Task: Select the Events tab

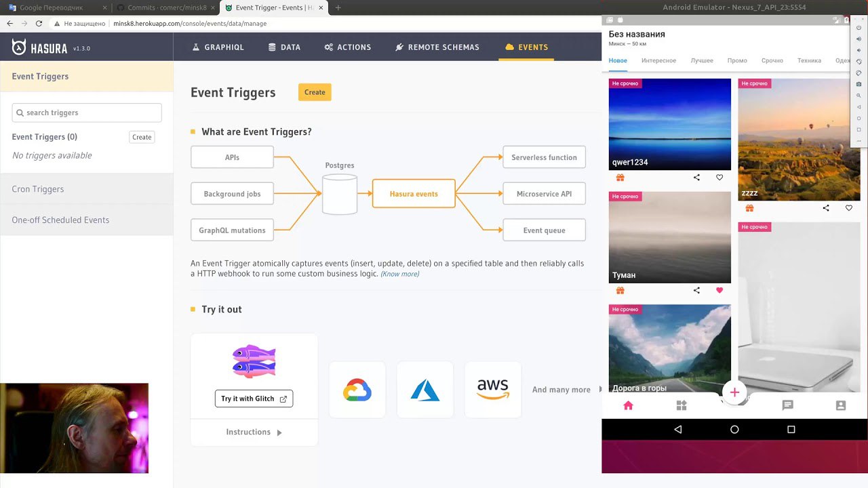Action: (526, 47)
